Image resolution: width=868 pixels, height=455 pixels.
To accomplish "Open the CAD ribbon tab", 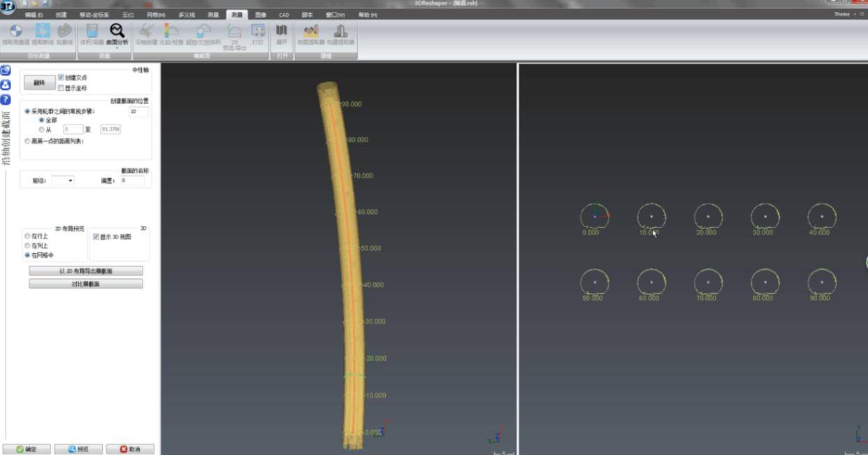I will pos(284,15).
